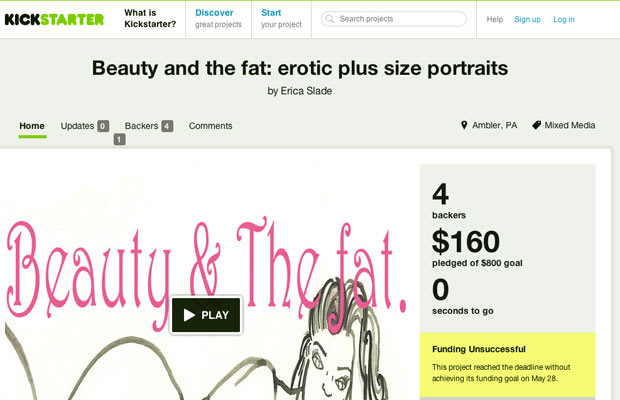Switch to the Updates tab

pyautogui.click(x=77, y=126)
